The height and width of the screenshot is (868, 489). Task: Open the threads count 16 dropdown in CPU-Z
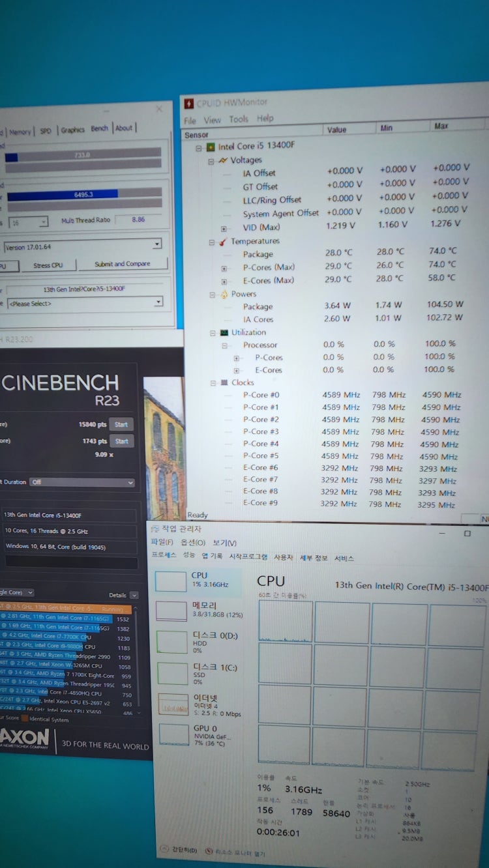pyautogui.click(x=29, y=222)
